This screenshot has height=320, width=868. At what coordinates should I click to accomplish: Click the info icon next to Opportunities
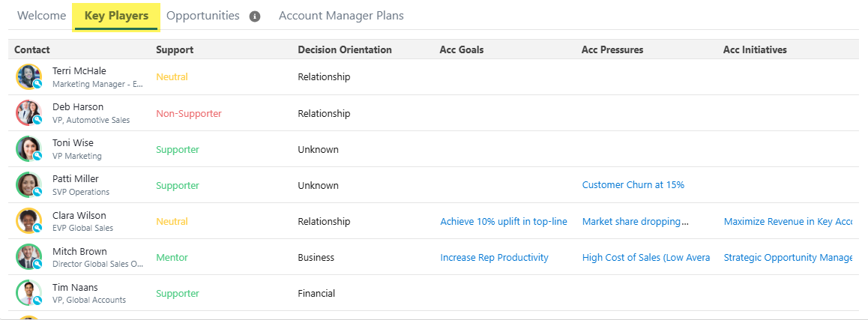pyautogui.click(x=255, y=16)
